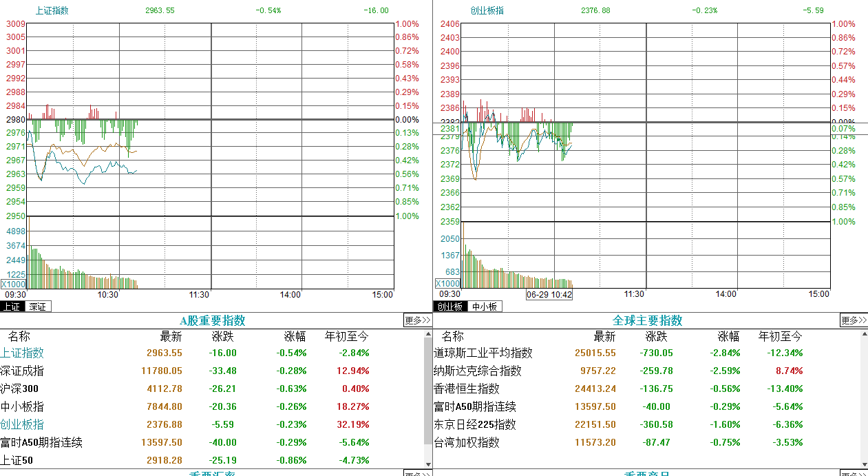Click 更多>> next to A股重要指数
Viewport: 868px width, 476px height.
pyautogui.click(x=416, y=320)
